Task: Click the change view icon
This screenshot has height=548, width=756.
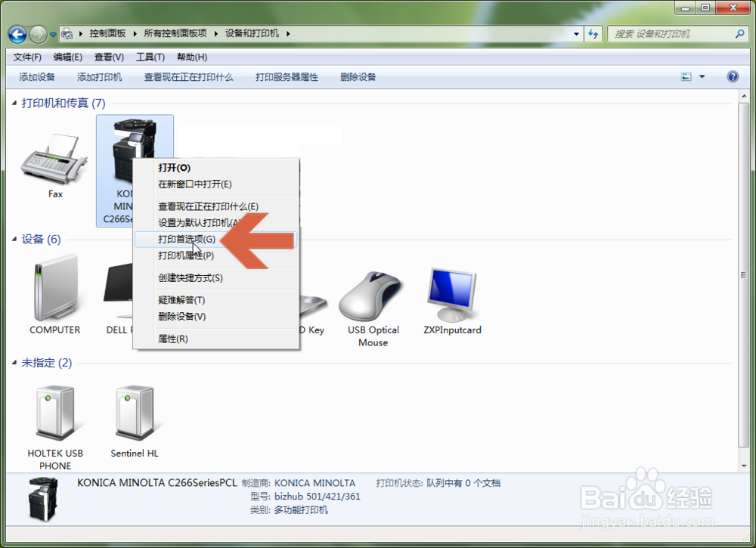Action: coord(686,76)
